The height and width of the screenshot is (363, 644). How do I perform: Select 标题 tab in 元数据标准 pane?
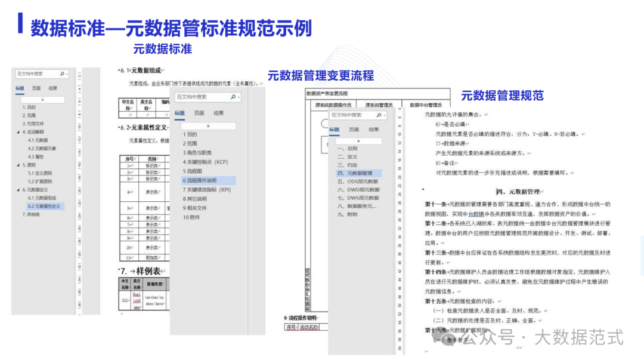(20, 88)
